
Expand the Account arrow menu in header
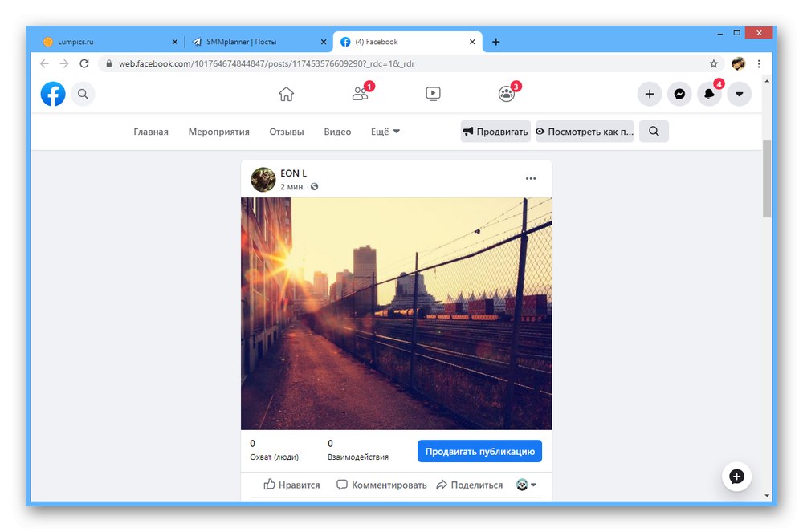(x=739, y=94)
